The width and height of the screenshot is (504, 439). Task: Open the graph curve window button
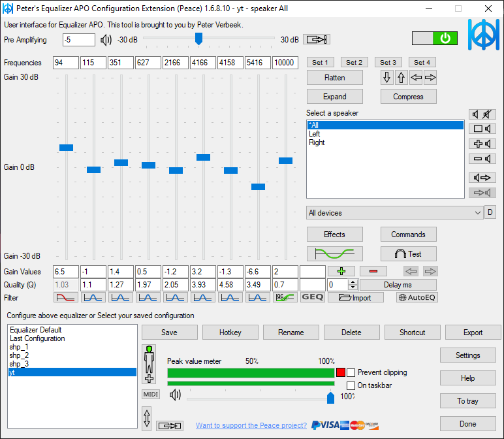[335, 253]
